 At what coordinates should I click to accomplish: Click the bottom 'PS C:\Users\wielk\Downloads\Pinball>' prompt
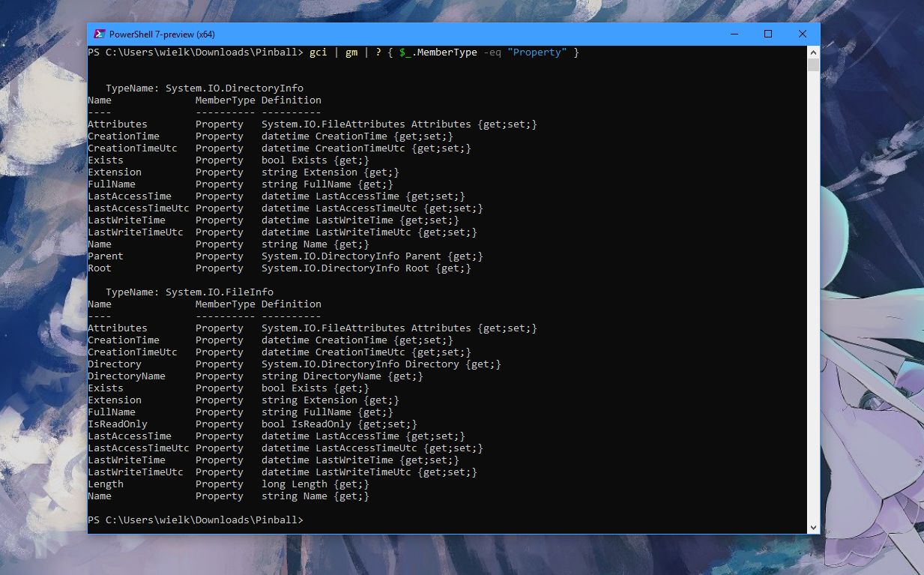pos(196,520)
